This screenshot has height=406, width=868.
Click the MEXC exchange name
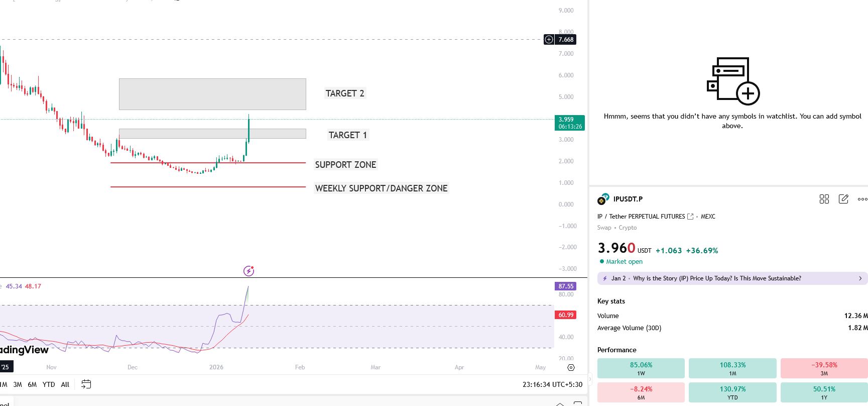tap(708, 217)
